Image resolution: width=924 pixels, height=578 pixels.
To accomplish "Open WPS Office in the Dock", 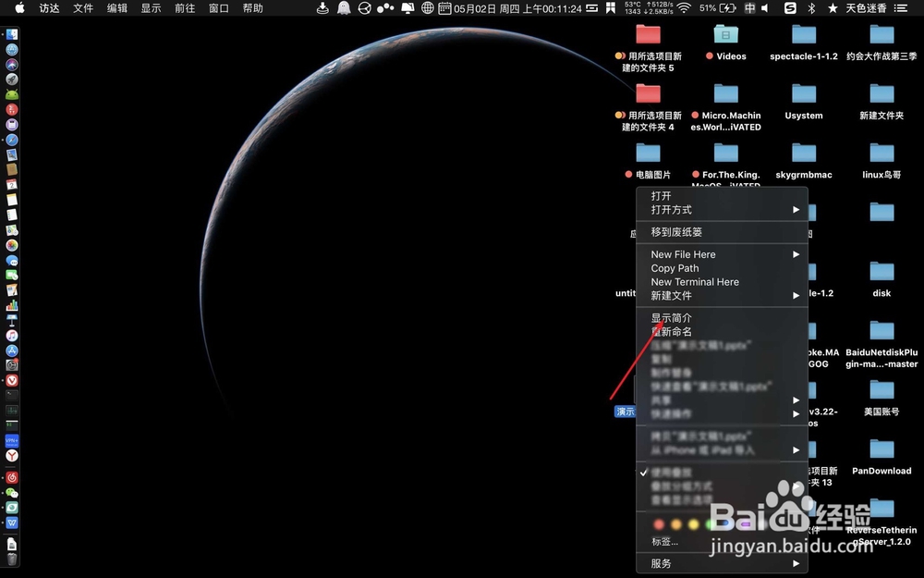I will tap(12, 523).
